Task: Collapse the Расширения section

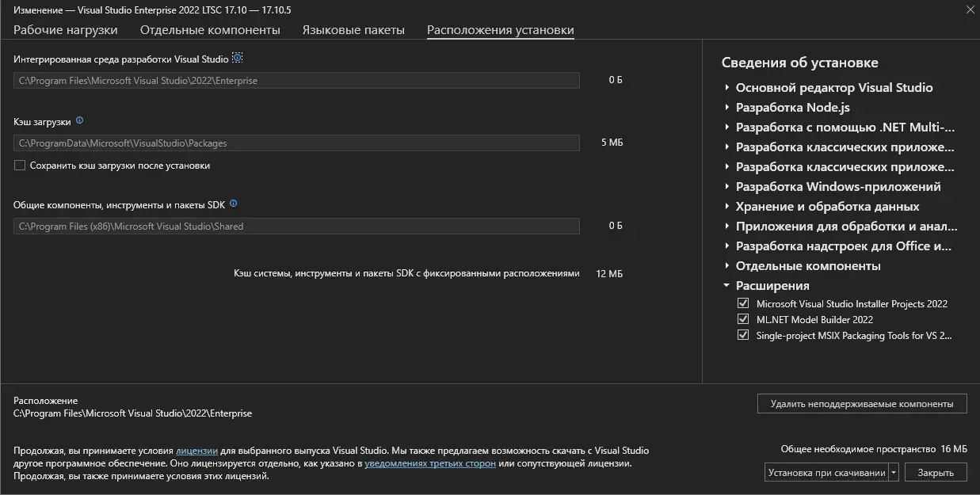Action: click(x=726, y=286)
